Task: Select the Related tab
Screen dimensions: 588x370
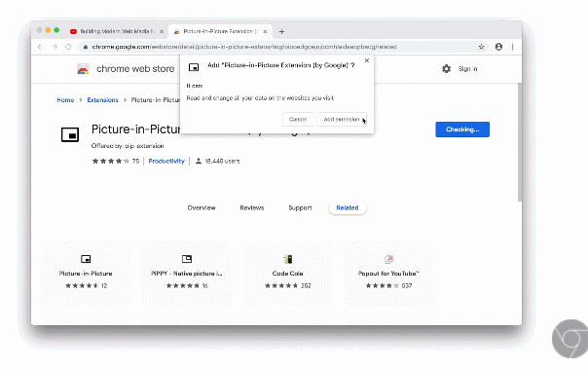Action: pyautogui.click(x=348, y=208)
